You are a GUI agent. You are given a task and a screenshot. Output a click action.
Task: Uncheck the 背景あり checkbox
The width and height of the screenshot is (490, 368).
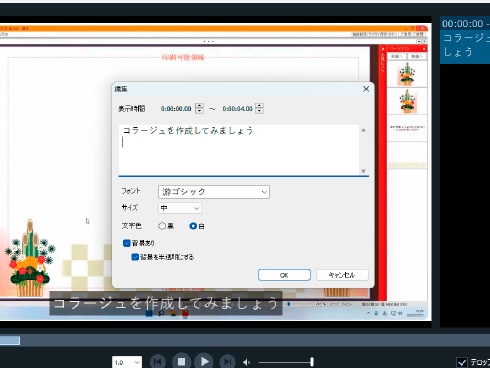(x=127, y=243)
